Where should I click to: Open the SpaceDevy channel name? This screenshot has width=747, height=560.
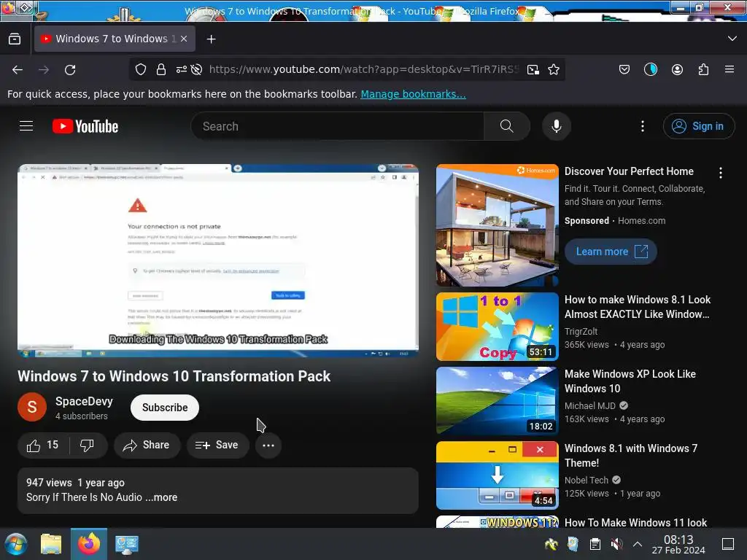tap(84, 402)
